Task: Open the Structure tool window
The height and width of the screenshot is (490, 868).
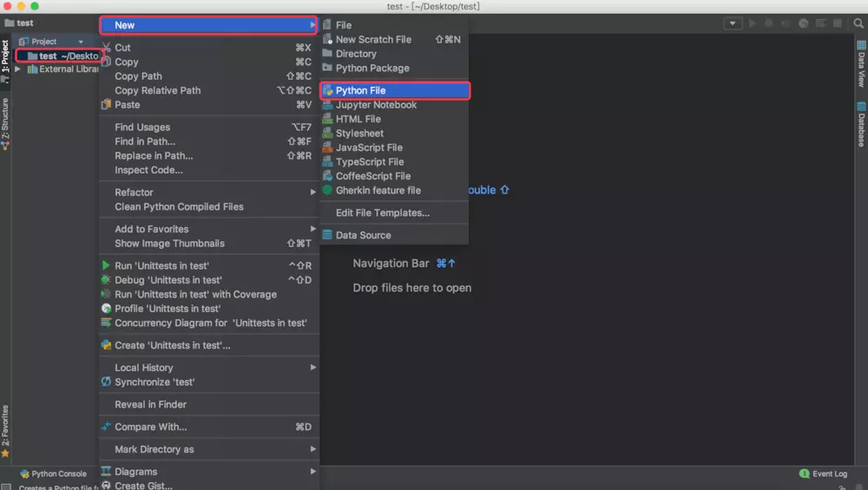Action: (5, 122)
